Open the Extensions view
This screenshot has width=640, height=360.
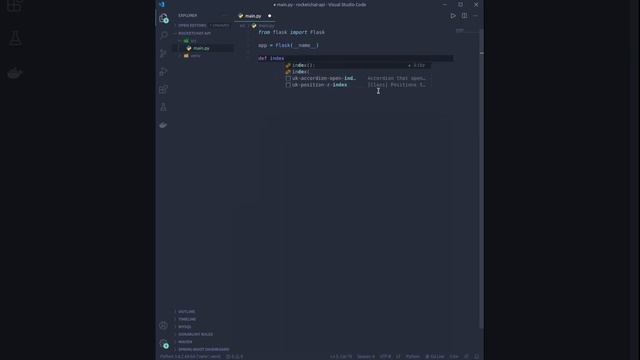coord(163,89)
